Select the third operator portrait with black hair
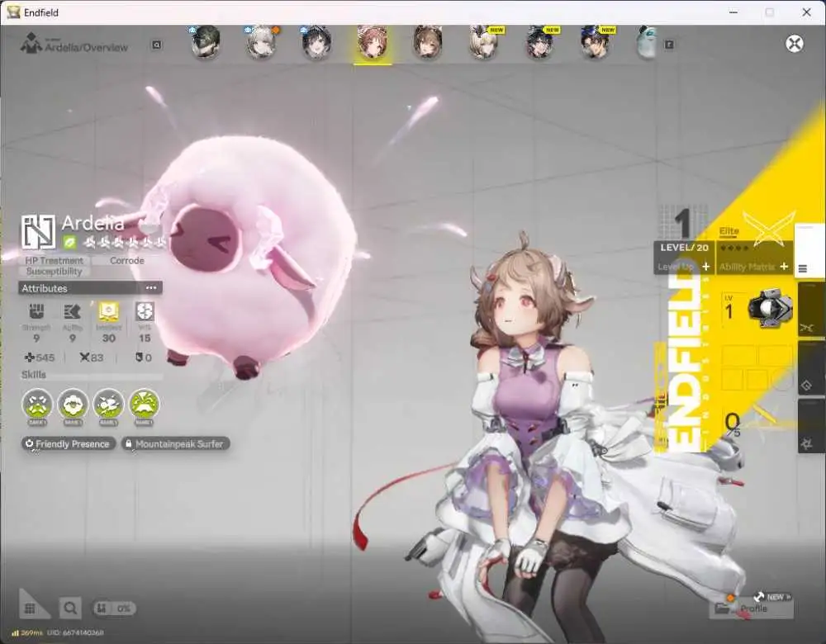The width and height of the screenshot is (826, 644). click(x=316, y=42)
